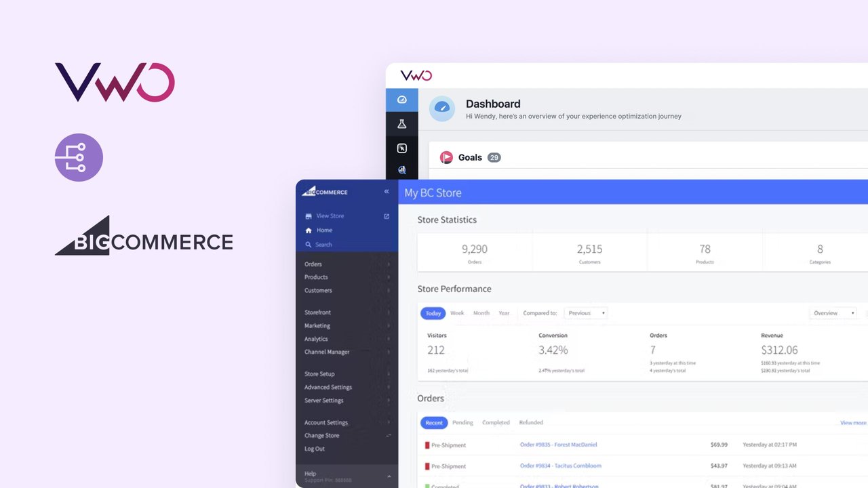868x488 pixels.
Task: Open Channel Manager in the sidebar
Action: pyautogui.click(x=327, y=352)
